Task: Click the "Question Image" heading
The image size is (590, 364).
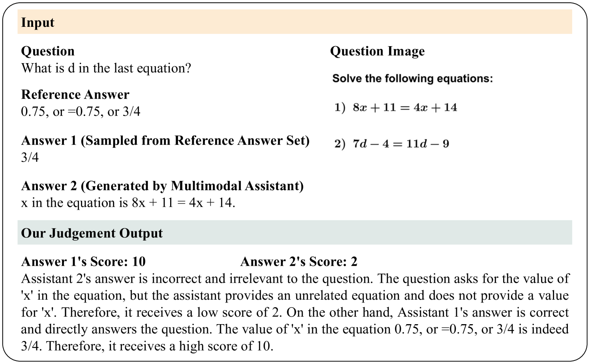Action: 377,51
